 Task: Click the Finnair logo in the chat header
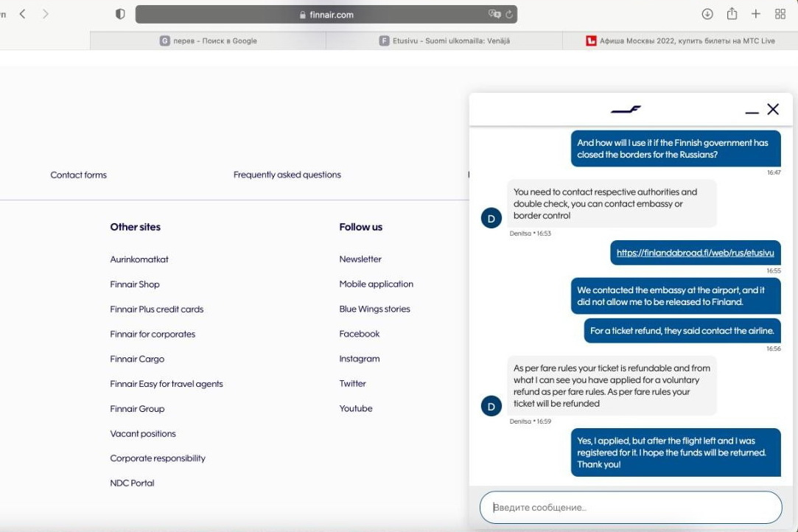(626, 109)
